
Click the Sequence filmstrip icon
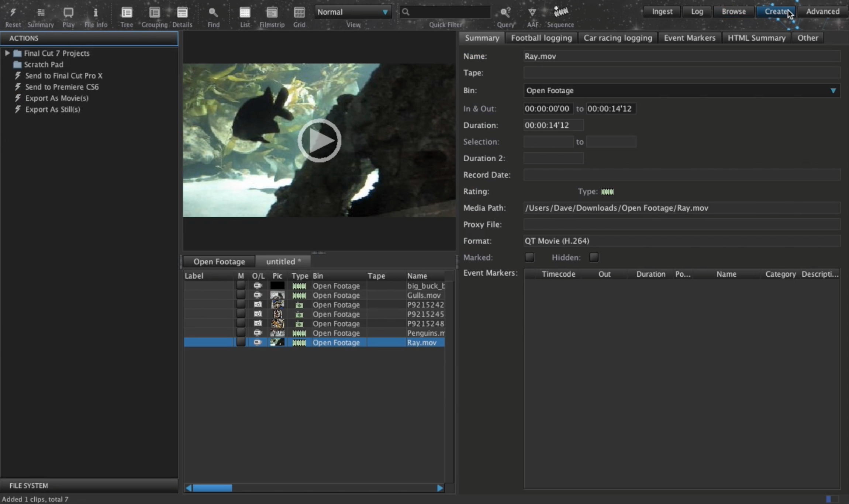coord(560,12)
